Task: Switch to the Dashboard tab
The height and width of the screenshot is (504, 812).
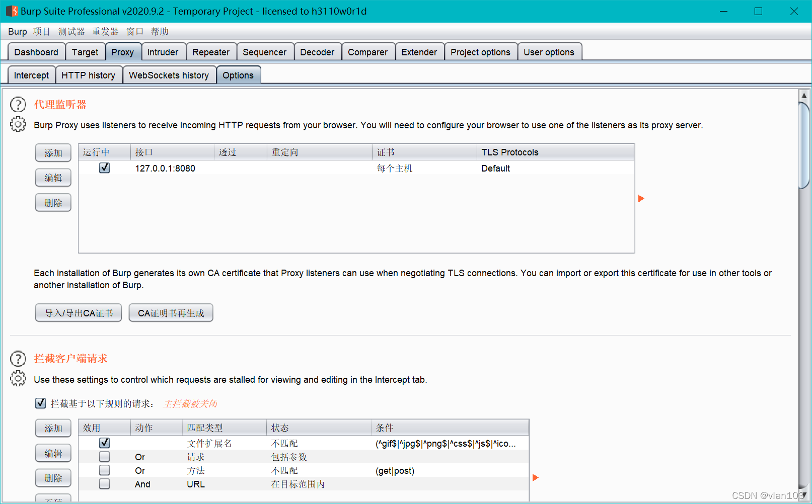Action: pos(36,52)
